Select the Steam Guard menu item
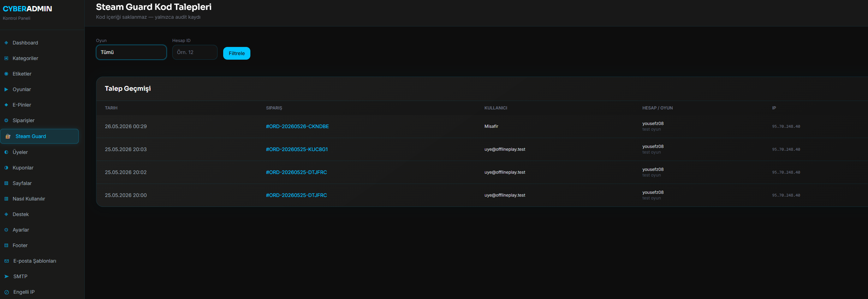Viewport: 868px width, 299px height. pos(40,136)
